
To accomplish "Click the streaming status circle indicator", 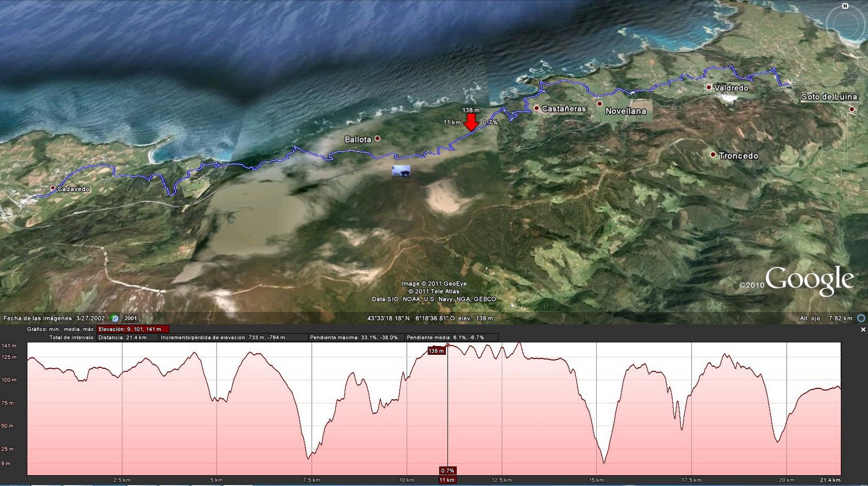I will pyautogui.click(x=862, y=318).
